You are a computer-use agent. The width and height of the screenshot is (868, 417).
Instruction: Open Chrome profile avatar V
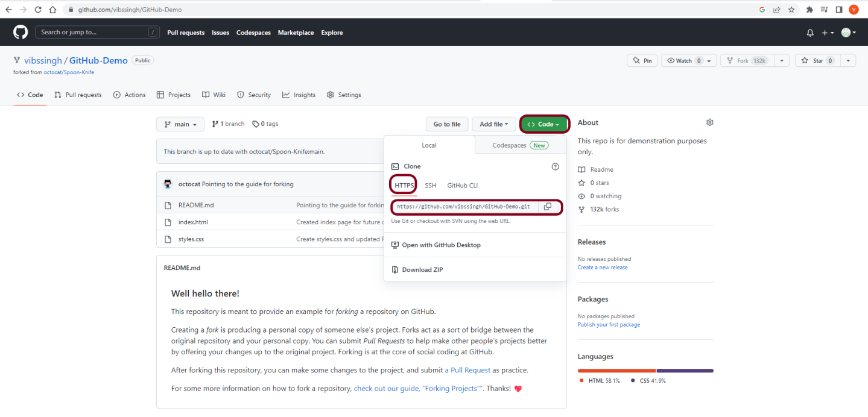click(854, 10)
